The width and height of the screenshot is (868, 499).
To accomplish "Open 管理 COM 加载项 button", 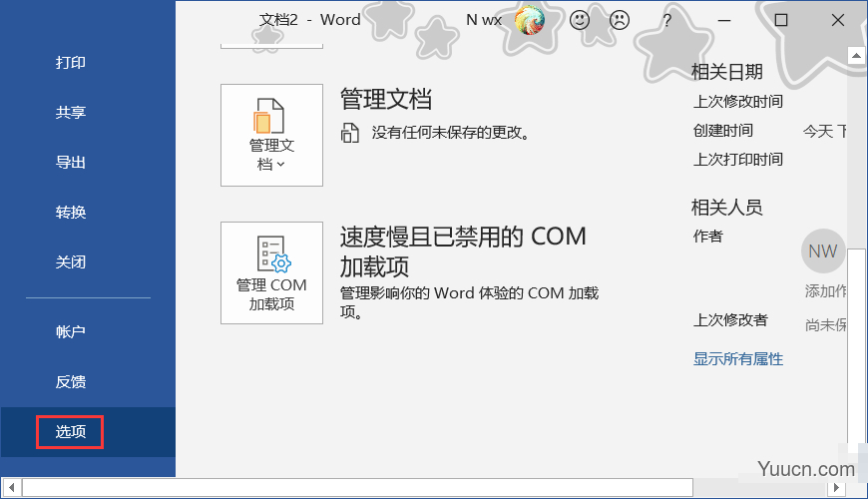I will 271,273.
